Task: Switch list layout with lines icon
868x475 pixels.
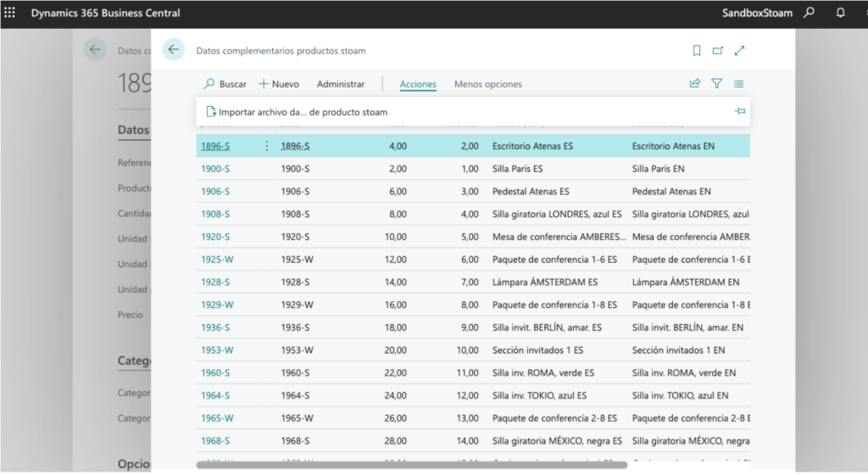Action: (739, 84)
